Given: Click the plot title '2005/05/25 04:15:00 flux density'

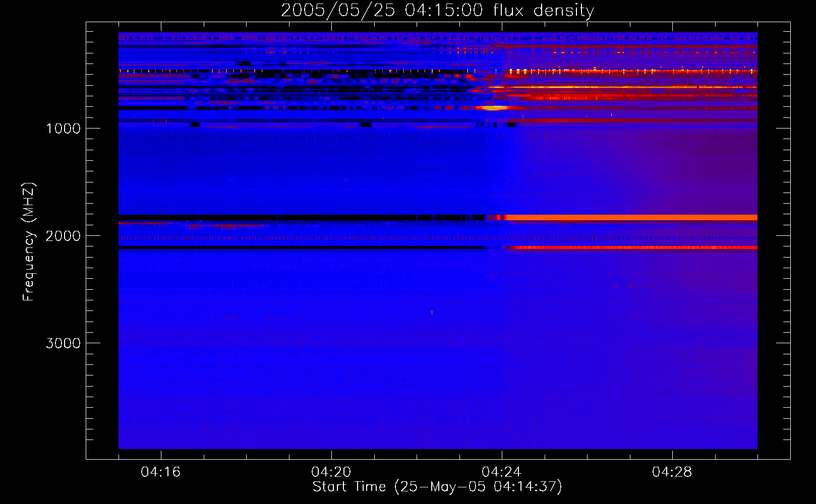Looking at the screenshot, I should click(x=437, y=10).
